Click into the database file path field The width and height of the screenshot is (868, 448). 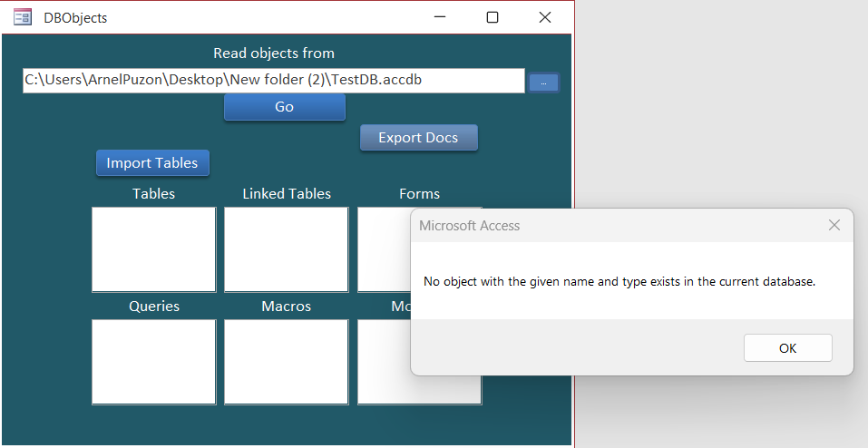(x=273, y=81)
